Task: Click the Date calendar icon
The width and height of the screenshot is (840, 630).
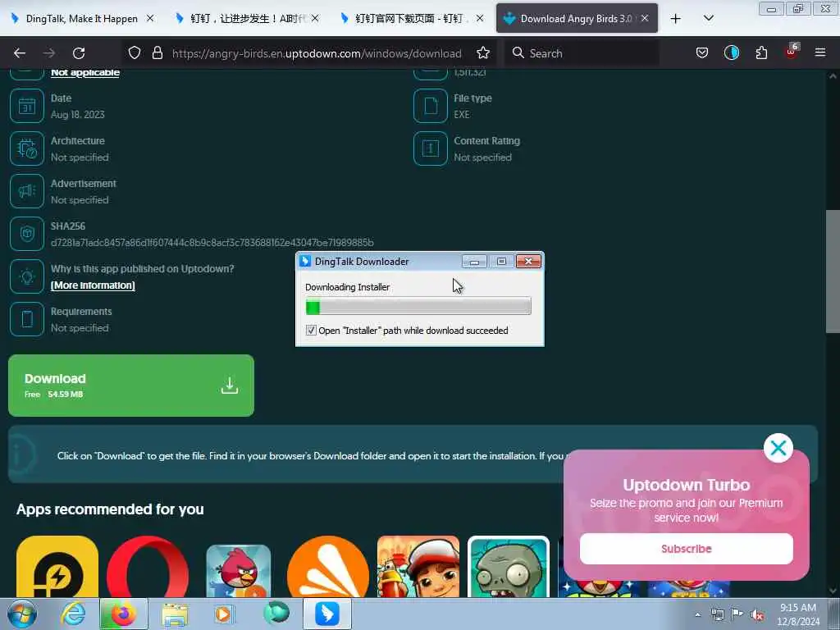Action: click(27, 106)
